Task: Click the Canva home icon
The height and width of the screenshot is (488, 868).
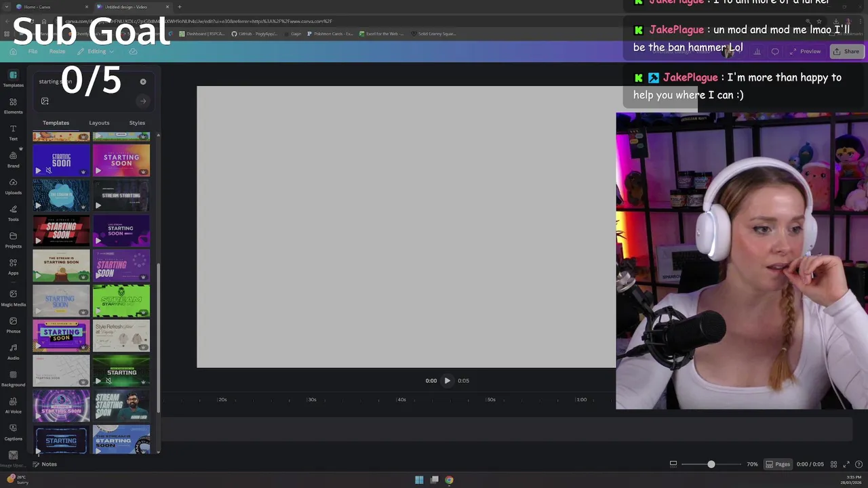Action: (x=13, y=52)
